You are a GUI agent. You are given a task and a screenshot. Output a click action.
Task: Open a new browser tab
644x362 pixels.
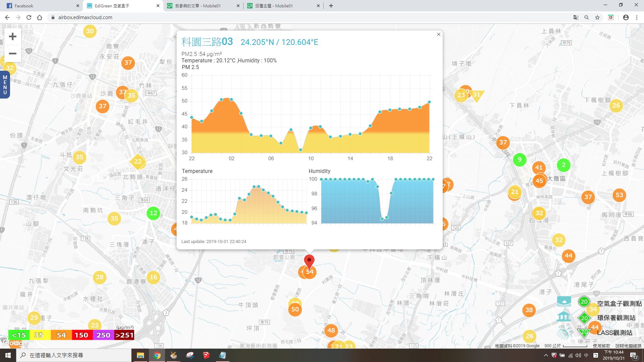coord(331,6)
